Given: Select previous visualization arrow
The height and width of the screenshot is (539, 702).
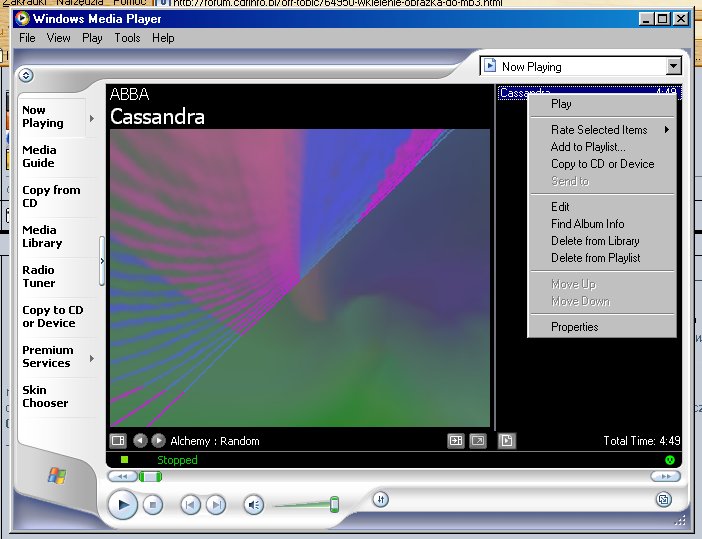Looking at the screenshot, I should 140,441.
